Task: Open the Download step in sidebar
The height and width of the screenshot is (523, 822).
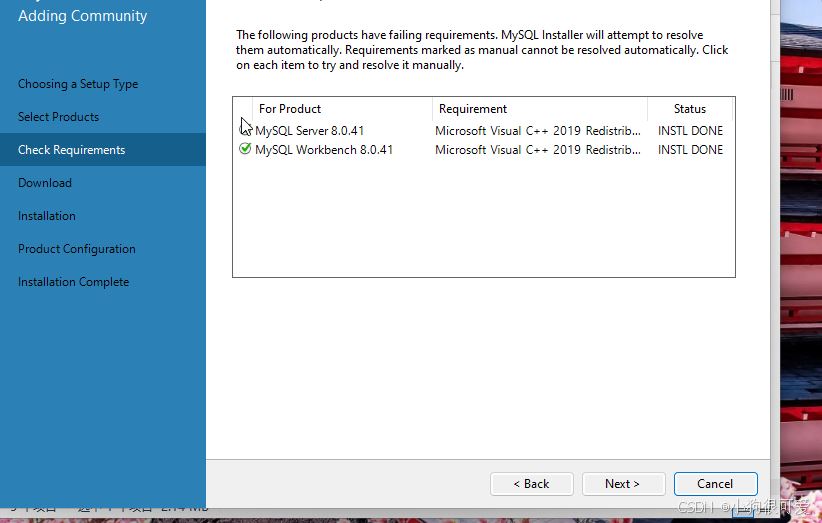Action: (x=45, y=183)
